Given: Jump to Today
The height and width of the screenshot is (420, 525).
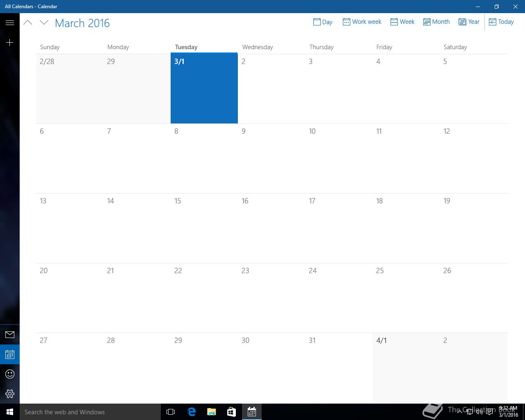Looking at the screenshot, I should [x=501, y=22].
